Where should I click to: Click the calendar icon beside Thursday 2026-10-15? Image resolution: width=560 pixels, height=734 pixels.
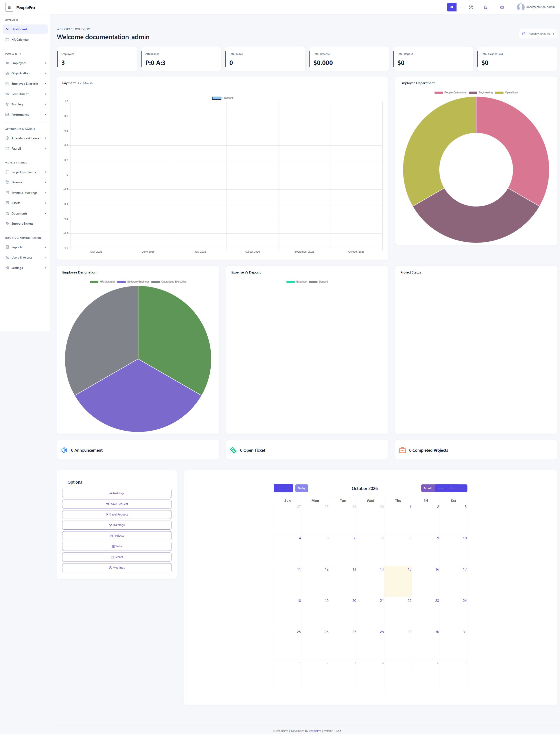523,34
